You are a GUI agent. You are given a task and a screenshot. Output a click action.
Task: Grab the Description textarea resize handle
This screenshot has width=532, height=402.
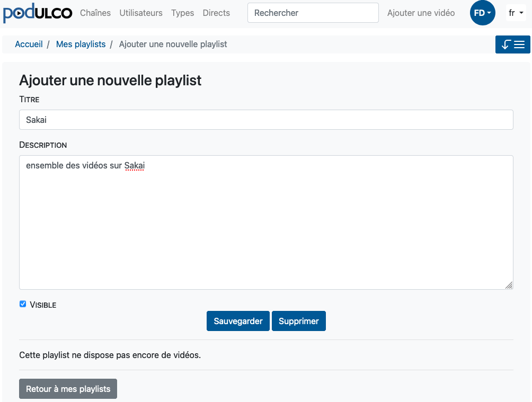[x=509, y=285]
